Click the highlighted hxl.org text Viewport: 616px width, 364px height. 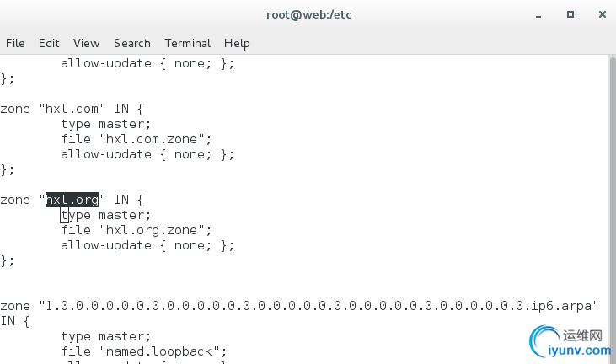point(72,200)
